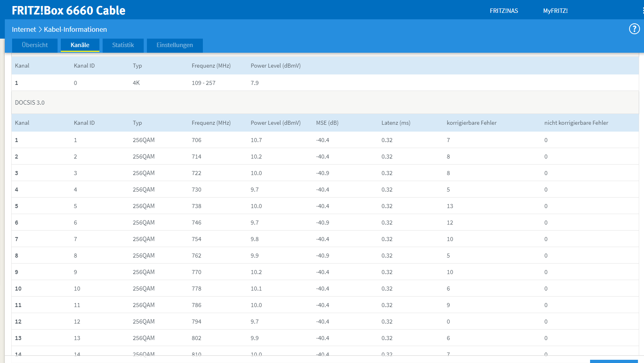
Task: Click the row with frequency 706
Action: (325, 140)
